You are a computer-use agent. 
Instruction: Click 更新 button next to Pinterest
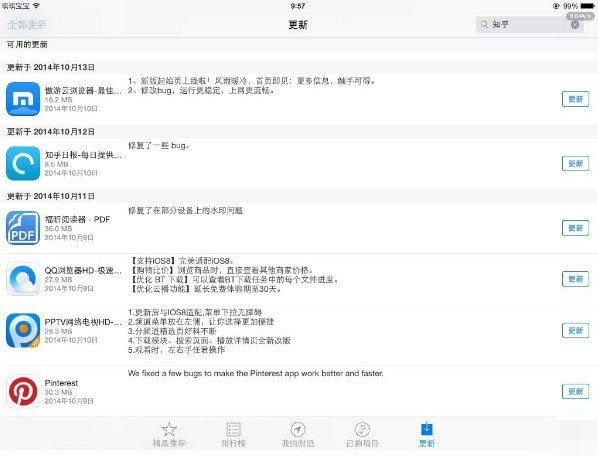point(575,392)
